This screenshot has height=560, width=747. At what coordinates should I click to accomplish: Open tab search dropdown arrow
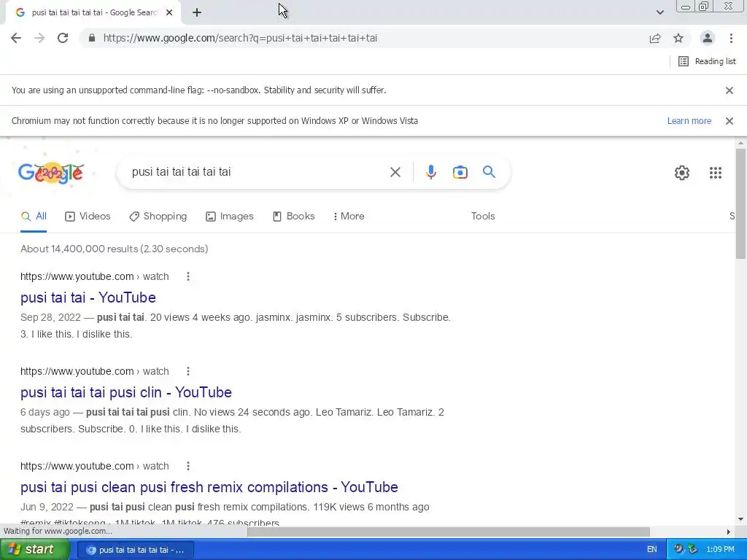[x=659, y=12]
